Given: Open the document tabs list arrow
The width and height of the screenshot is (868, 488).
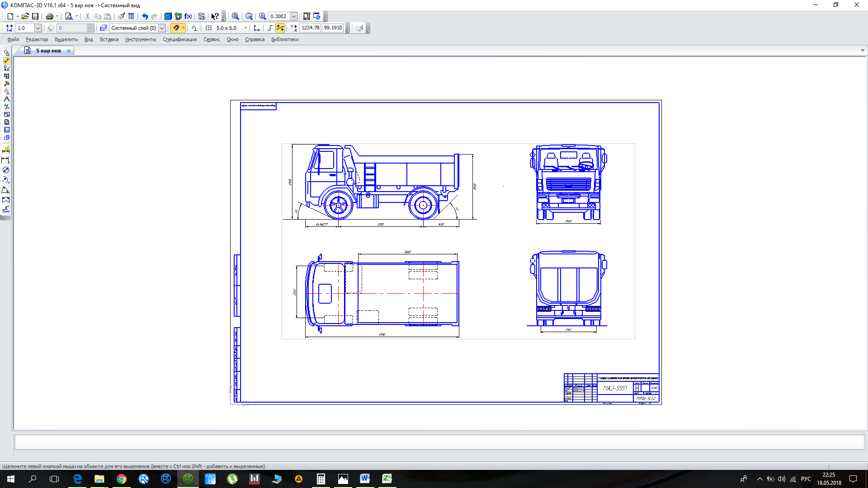Looking at the screenshot, I should tap(863, 51).
